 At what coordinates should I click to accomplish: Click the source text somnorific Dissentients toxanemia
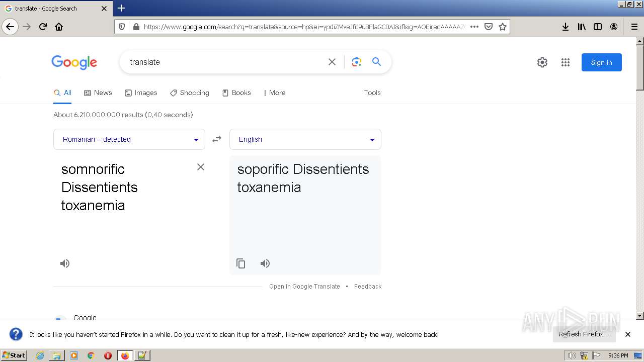[100, 187]
